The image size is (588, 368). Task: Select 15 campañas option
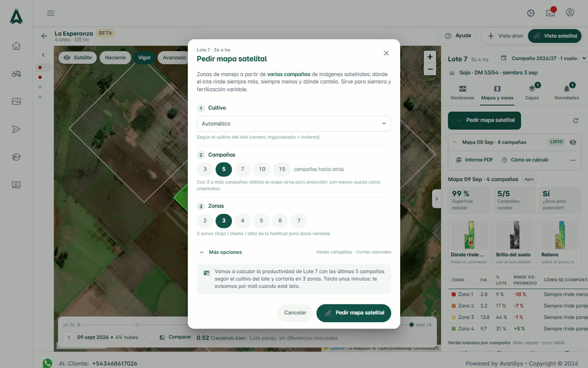[x=282, y=169]
